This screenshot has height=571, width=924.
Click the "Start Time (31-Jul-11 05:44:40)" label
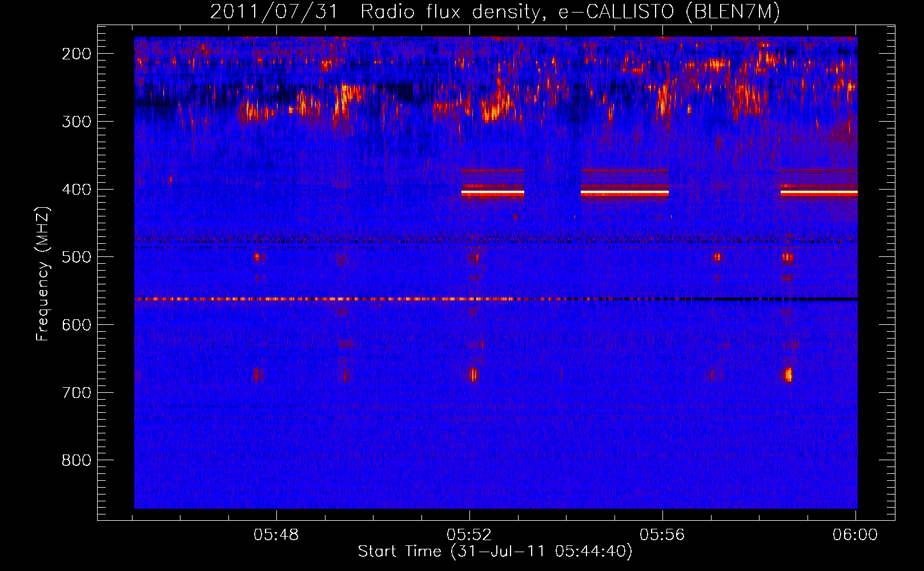coord(495,552)
